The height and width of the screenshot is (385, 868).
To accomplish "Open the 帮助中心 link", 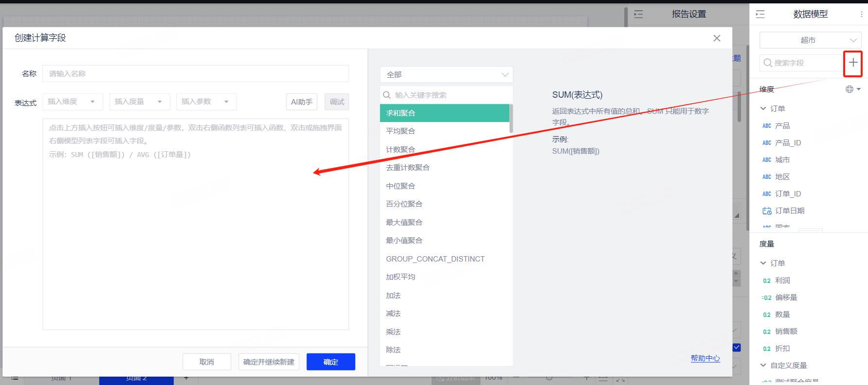I will (x=705, y=358).
